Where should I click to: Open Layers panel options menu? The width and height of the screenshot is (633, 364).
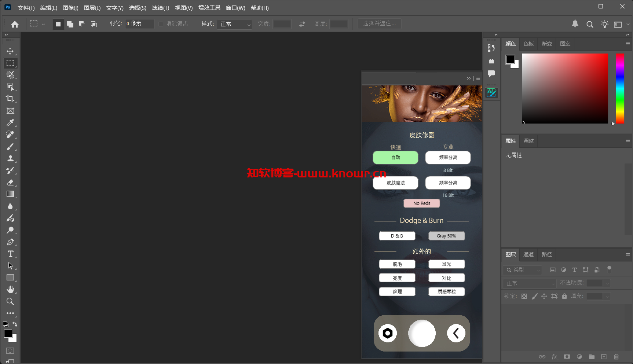point(627,254)
